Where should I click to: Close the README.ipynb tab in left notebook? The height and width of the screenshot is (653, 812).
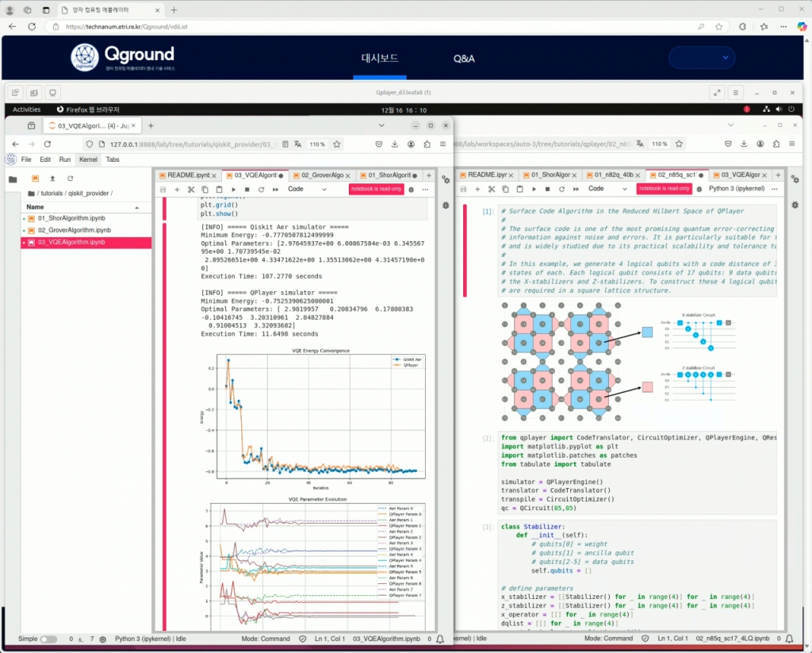click(x=214, y=175)
